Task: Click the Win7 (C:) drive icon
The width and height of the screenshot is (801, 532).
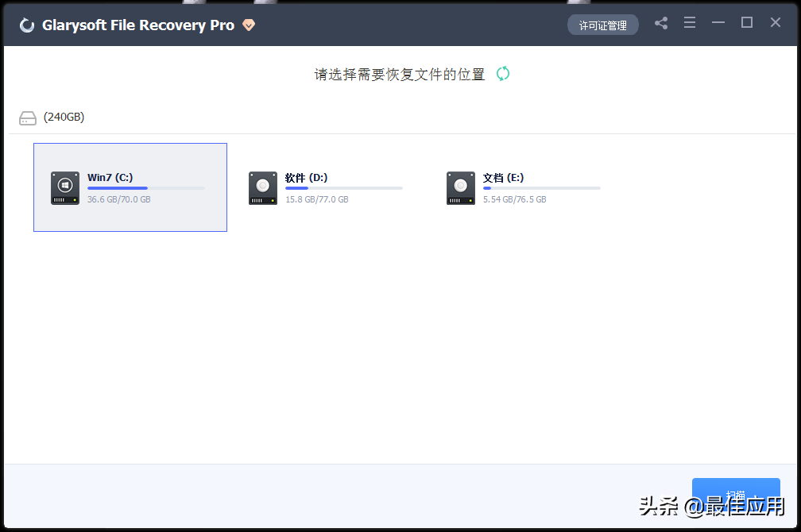Action: (x=65, y=188)
